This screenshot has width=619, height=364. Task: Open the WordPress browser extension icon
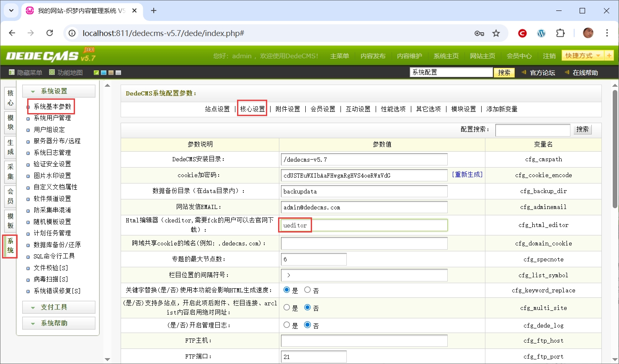coord(541,33)
